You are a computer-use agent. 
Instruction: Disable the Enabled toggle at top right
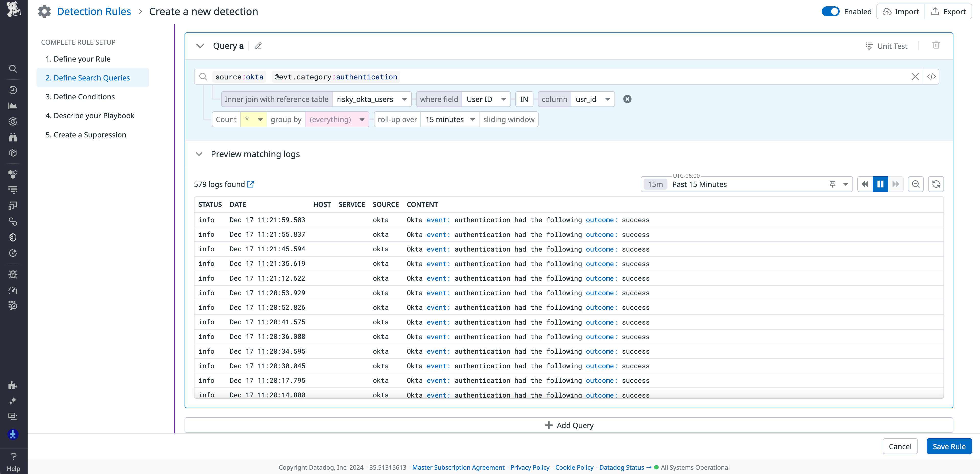pyautogui.click(x=830, y=11)
